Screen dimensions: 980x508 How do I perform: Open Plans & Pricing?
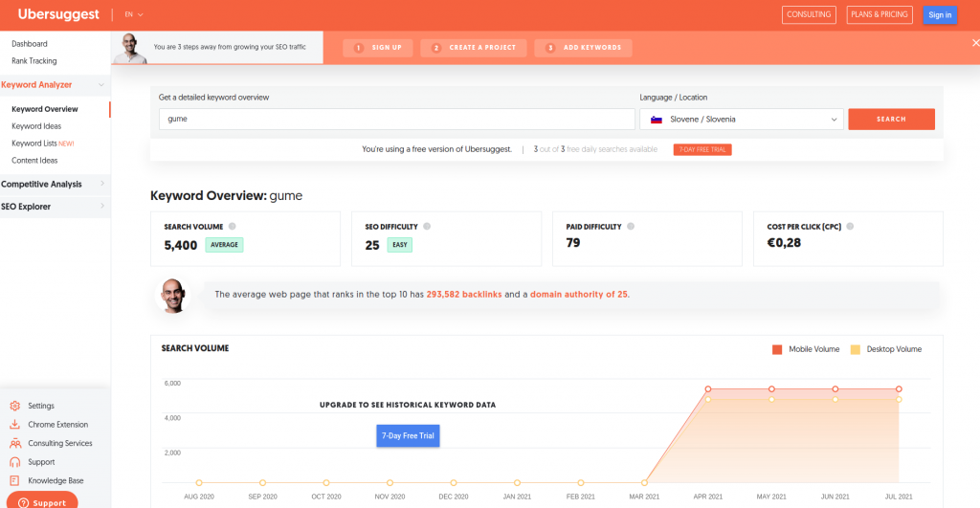tap(880, 14)
